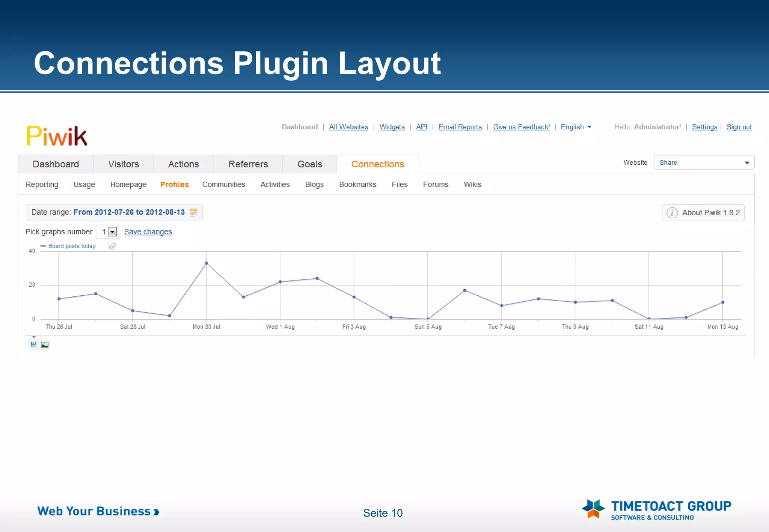Open the Bookmarks submenu
The image size is (769, 532).
coord(357,185)
